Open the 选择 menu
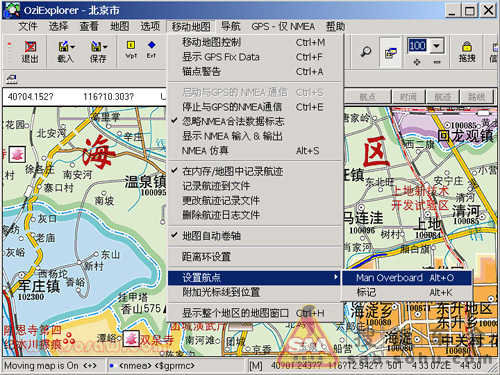The height and width of the screenshot is (375, 500). coord(58,26)
